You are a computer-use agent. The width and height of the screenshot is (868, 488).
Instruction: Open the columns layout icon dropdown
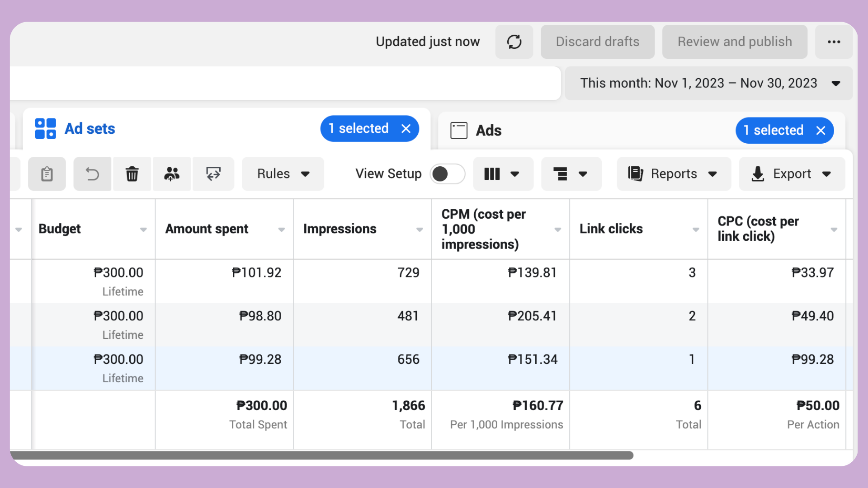(x=503, y=174)
